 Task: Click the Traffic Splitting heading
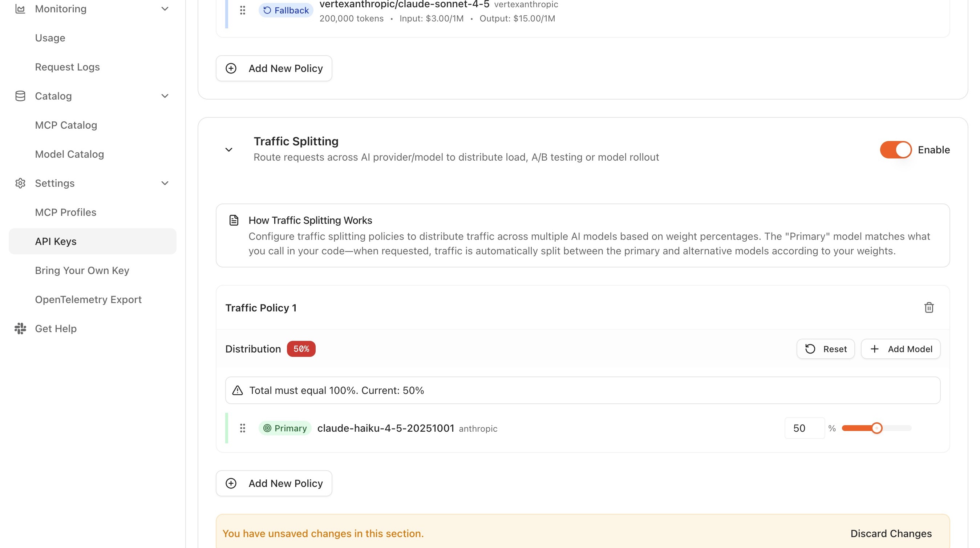pos(296,141)
